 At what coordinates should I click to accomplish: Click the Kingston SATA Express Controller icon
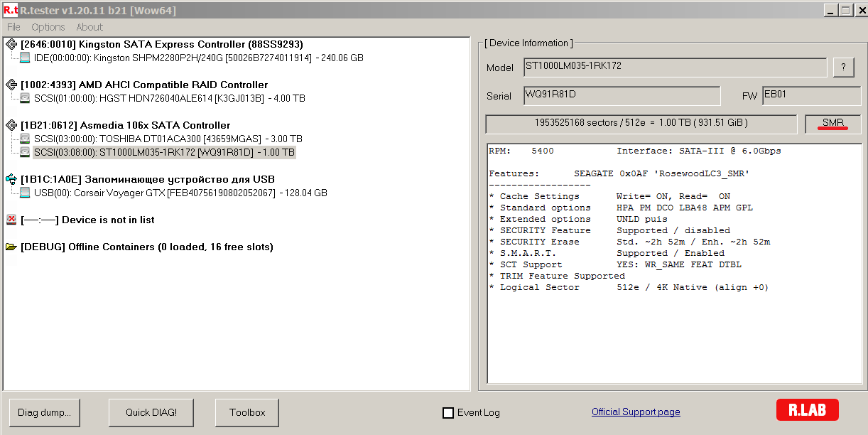(11, 44)
